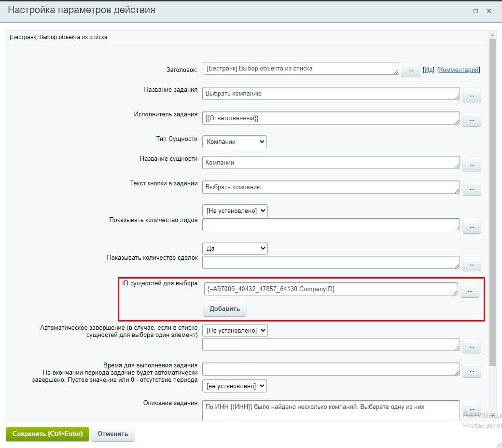Click the "..." button next to Заголовок field
This screenshot has width=502, height=448.
point(411,70)
